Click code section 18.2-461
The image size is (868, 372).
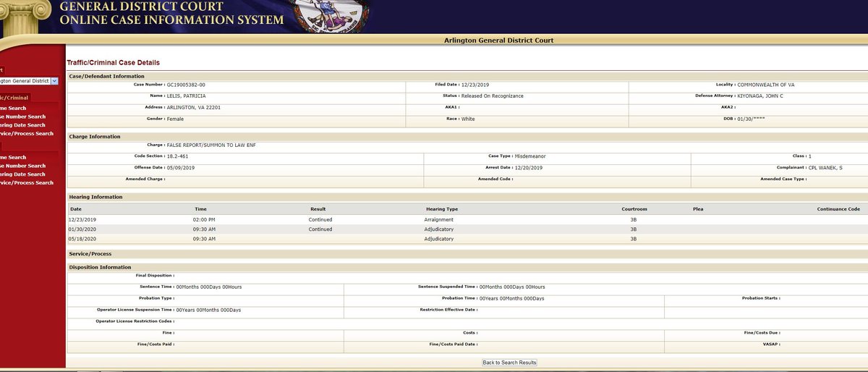(179, 156)
